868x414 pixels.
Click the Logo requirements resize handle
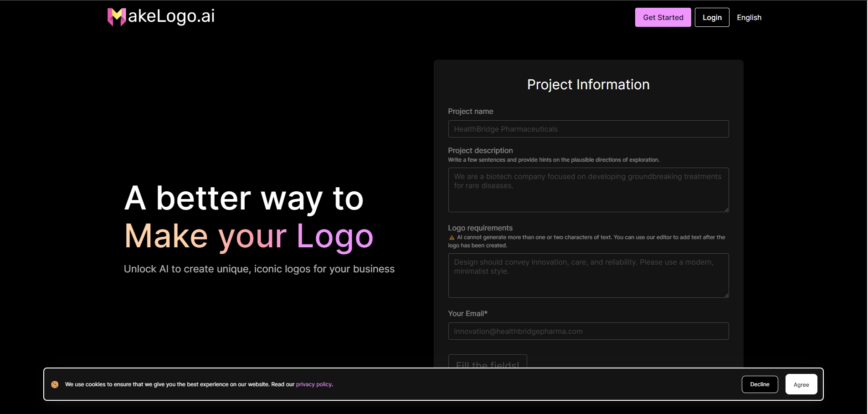[x=726, y=295]
